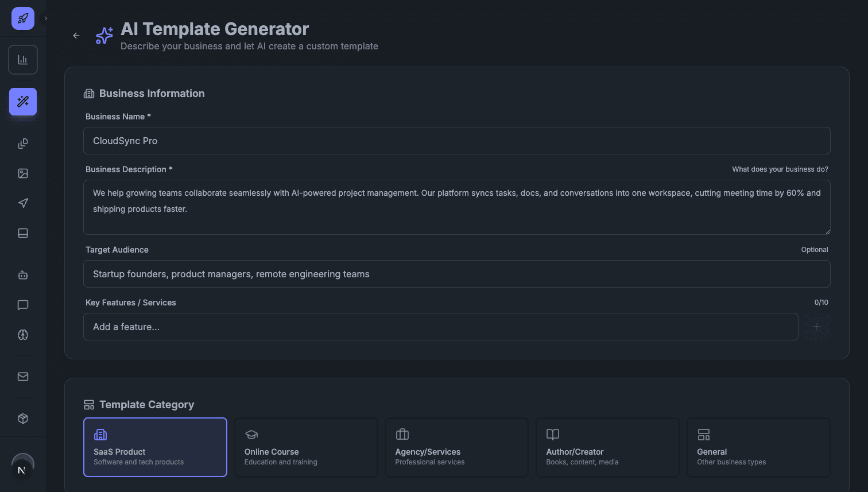Click the brain AI icon in sidebar
The width and height of the screenshot is (868, 492).
point(23,335)
